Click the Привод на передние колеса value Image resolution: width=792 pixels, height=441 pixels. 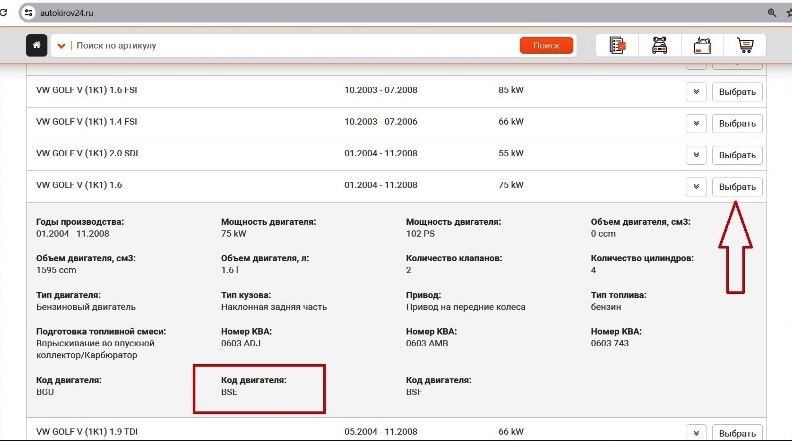tap(466, 307)
